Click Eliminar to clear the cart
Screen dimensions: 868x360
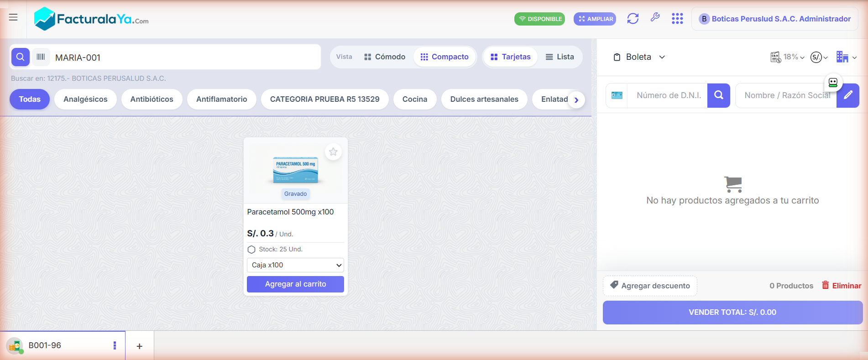[x=842, y=286]
